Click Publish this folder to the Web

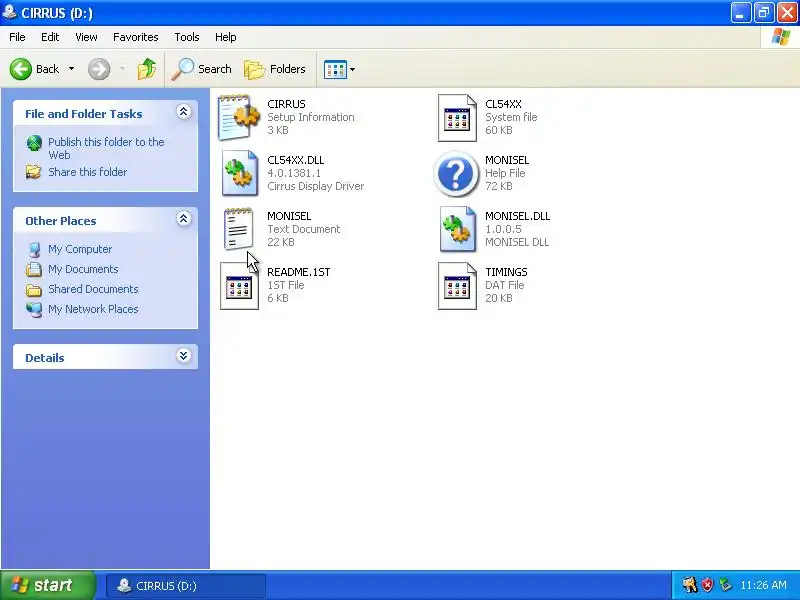pyautogui.click(x=106, y=148)
